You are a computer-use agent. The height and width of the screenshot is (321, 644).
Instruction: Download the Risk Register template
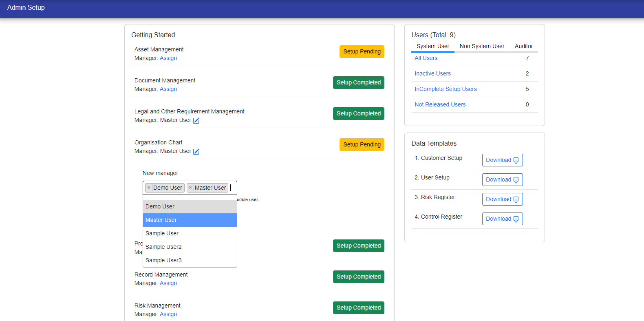(502, 199)
